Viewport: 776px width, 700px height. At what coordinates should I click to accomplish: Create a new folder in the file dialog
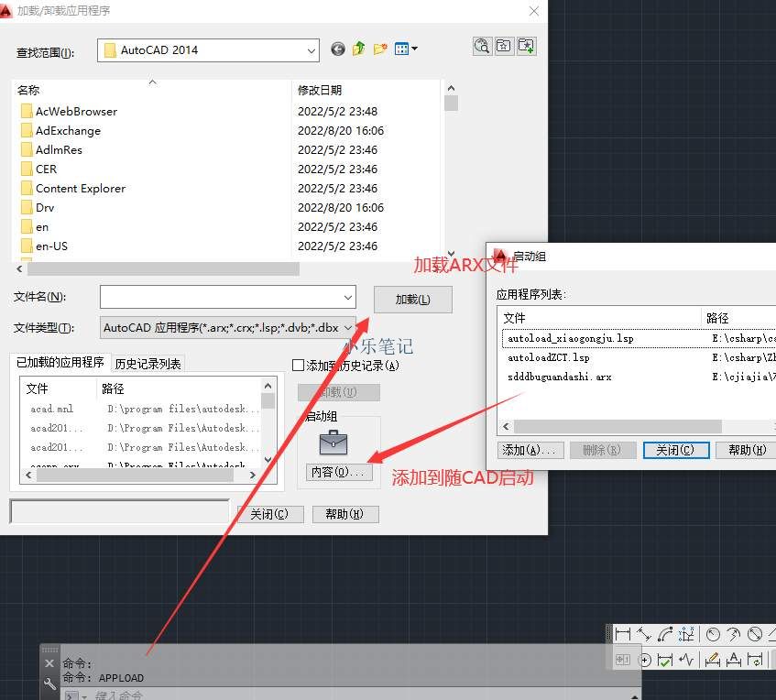tap(380, 49)
